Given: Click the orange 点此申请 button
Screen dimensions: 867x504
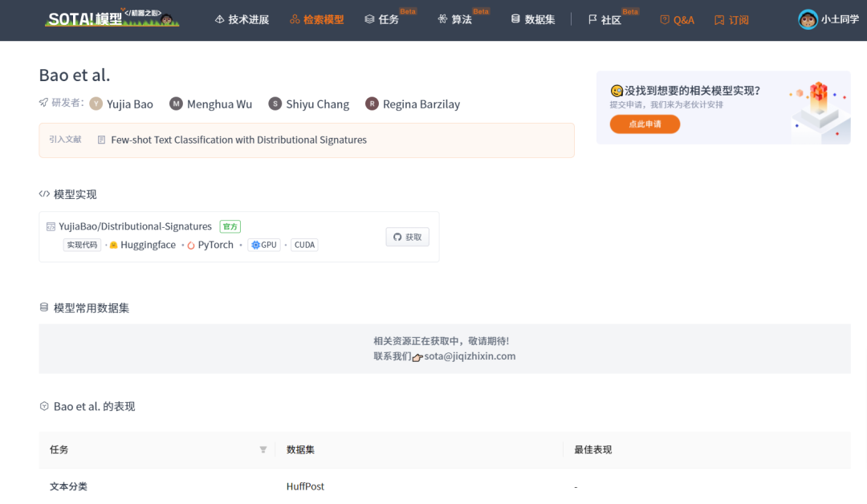Looking at the screenshot, I should 645,124.
